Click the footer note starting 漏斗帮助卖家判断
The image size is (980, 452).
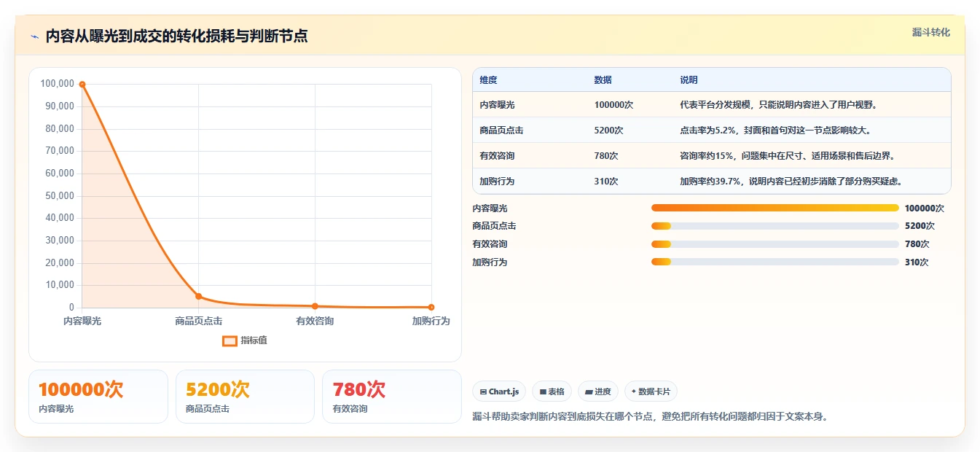(651, 417)
